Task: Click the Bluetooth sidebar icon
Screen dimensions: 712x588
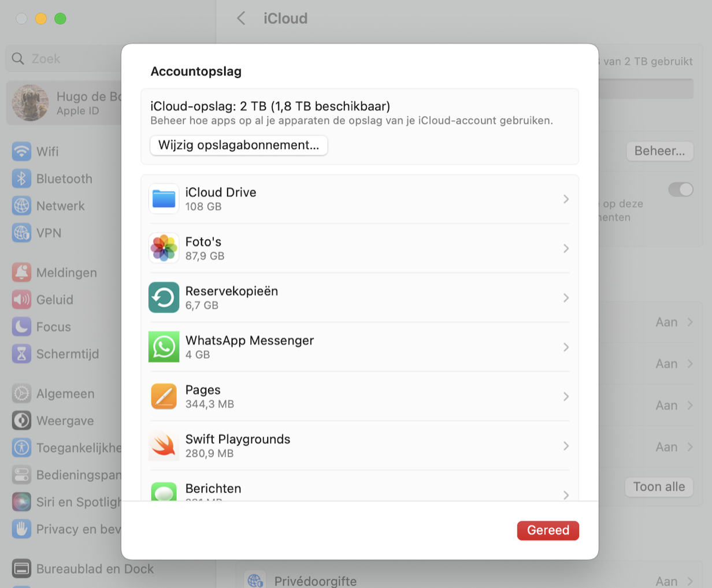Action: click(x=21, y=178)
